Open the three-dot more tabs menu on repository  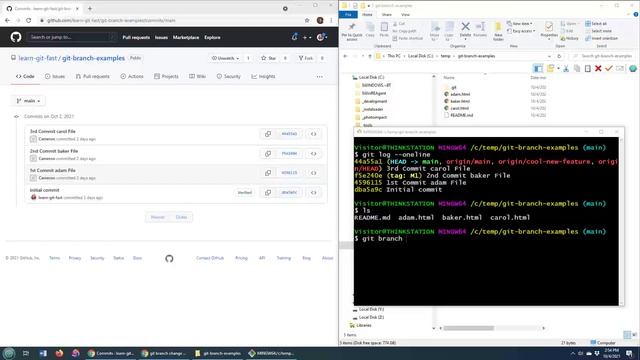320,76
